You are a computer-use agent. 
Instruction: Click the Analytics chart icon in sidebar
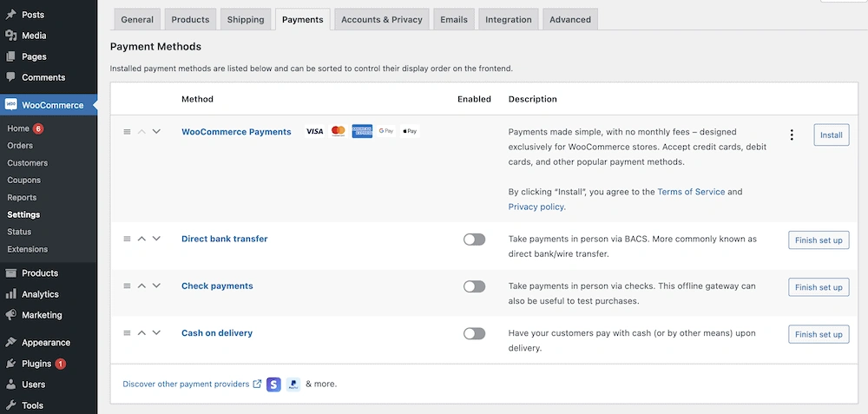10,294
